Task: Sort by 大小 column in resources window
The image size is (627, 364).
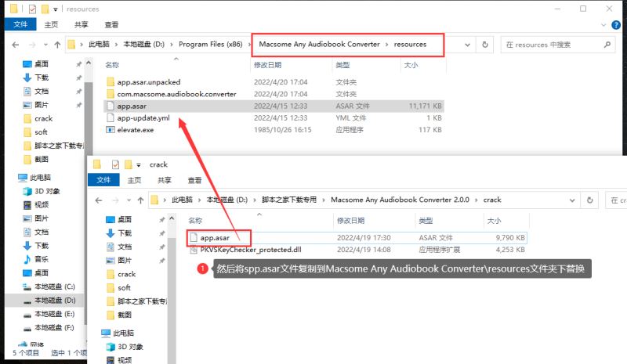Action: [x=411, y=65]
